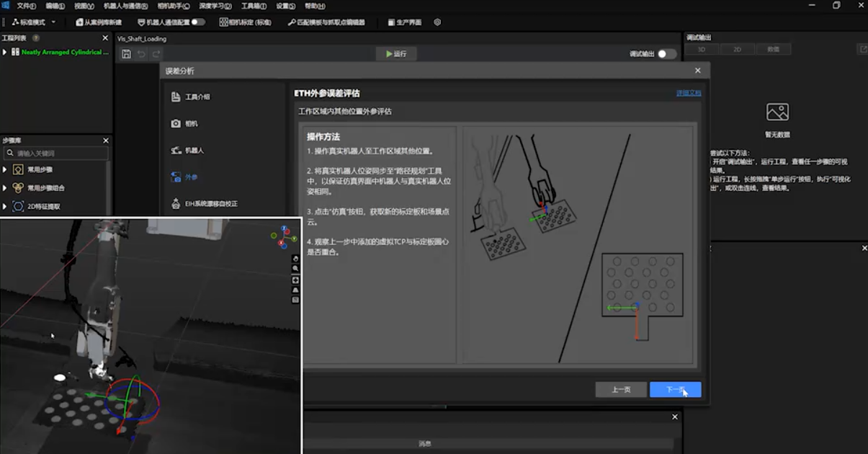Close the 误差分析 dialog
Image resolution: width=868 pixels, height=454 pixels.
697,71
